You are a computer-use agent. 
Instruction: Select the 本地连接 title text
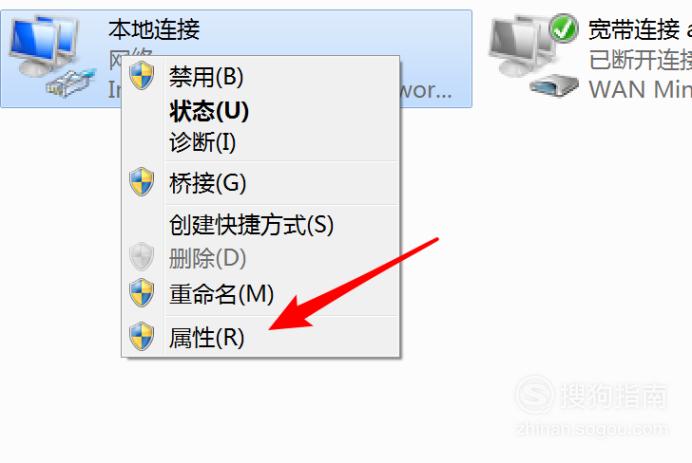(154, 29)
